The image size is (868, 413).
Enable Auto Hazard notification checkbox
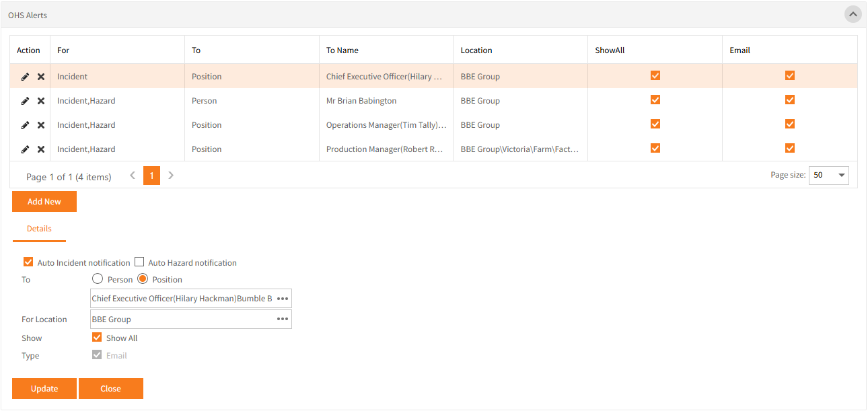pos(140,262)
